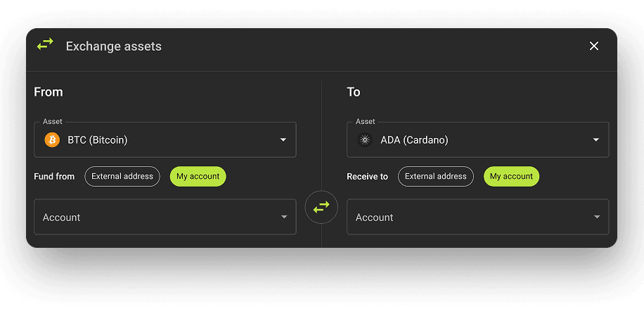This screenshot has width=644, height=314.
Task: Open the Account dropdown arrow under Fund from
Action: pos(284,217)
